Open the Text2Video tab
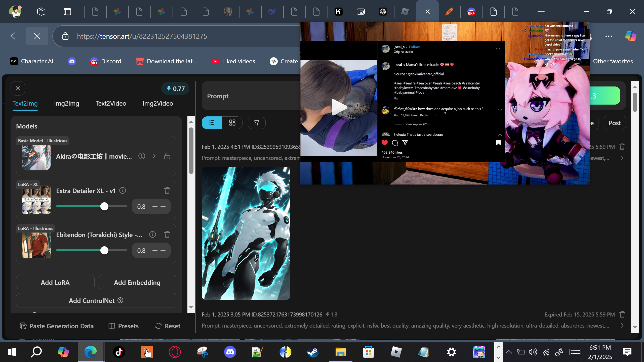 pyautogui.click(x=111, y=103)
